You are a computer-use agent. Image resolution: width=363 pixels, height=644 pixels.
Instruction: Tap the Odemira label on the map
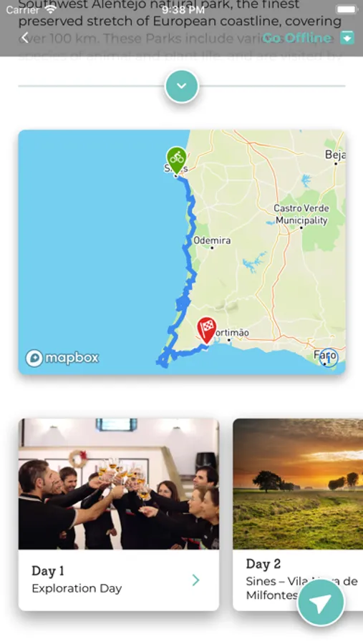pyautogui.click(x=212, y=240)
